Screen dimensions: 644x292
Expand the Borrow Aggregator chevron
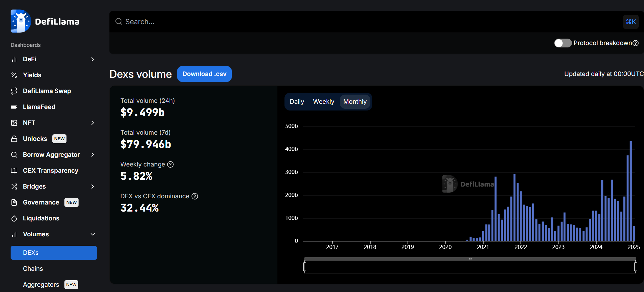[x=93, y=155]
